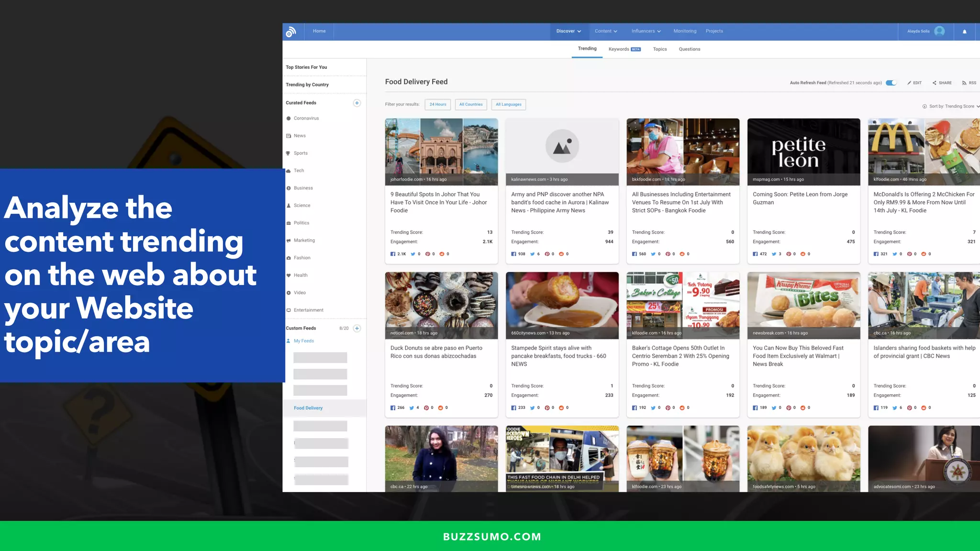Click the BuzzSumo logo icon

click(x=291, y=32)
